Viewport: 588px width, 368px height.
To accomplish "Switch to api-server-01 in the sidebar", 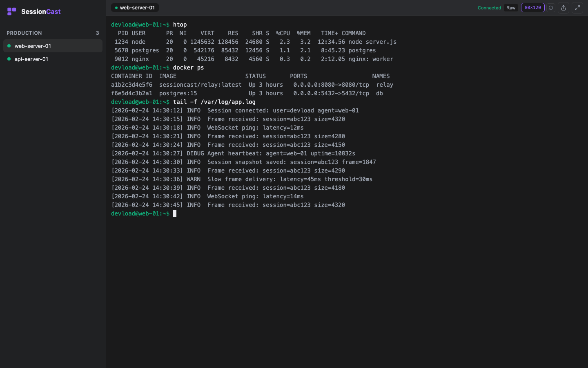I will click(31, 59).
